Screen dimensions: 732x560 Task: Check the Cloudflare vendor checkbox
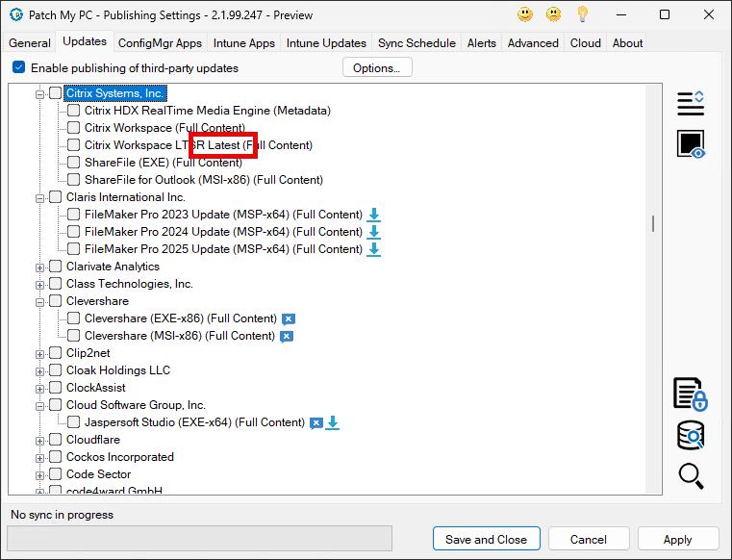pyautogui.click(x=56, y=439)
